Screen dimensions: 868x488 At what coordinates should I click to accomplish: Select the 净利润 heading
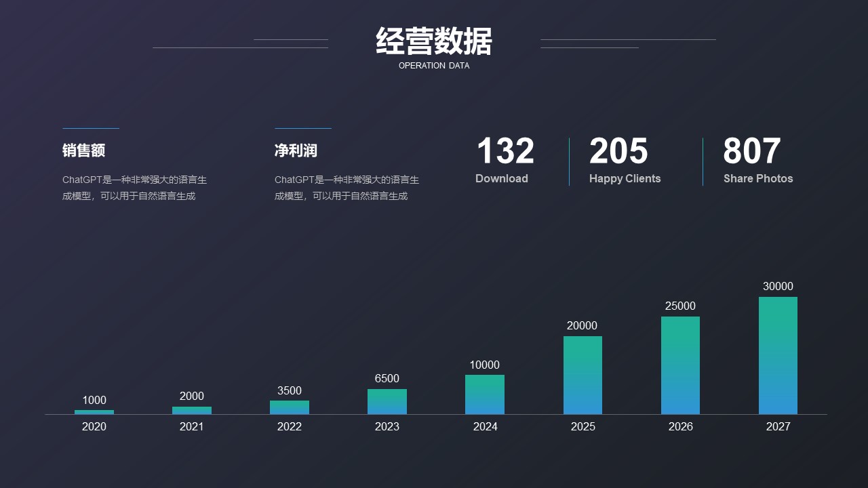point(296,150)
